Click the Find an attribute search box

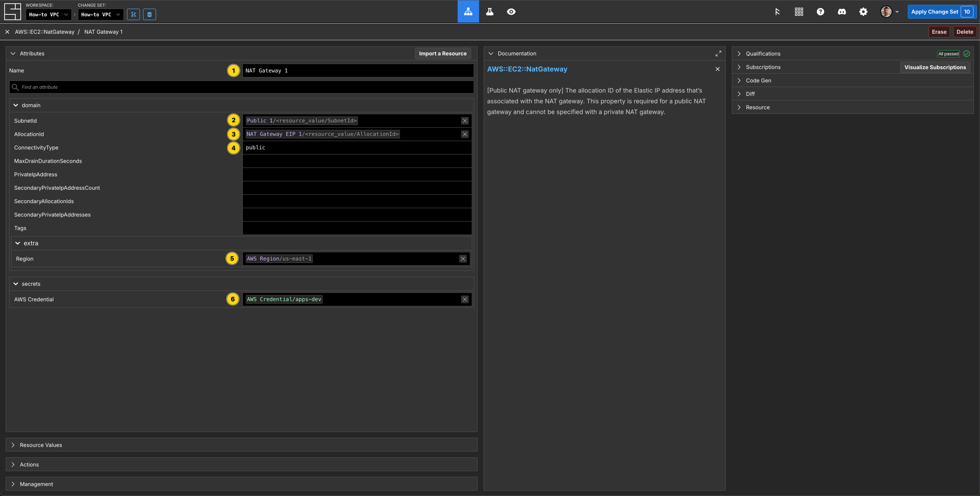241,87
